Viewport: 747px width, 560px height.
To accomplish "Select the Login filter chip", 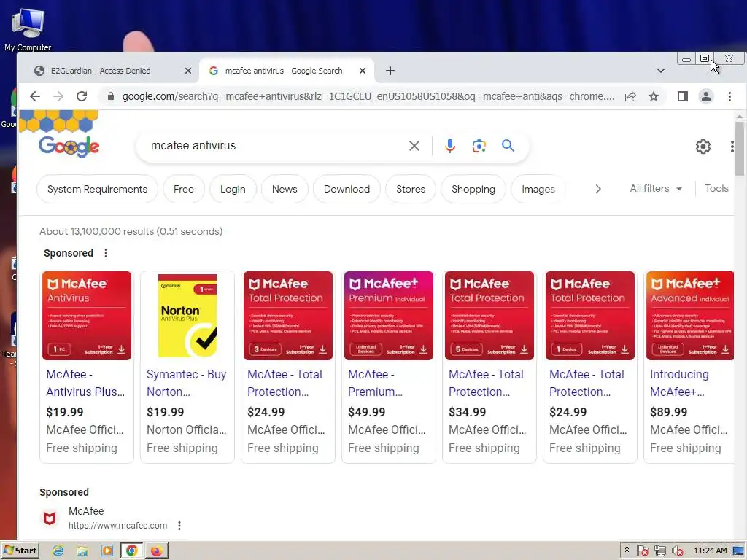I will pos(233,189).
